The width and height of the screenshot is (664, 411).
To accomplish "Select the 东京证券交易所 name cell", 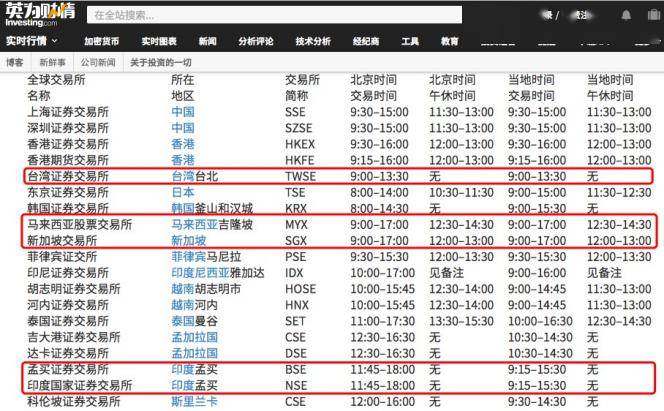I will (x=68, y=193).
